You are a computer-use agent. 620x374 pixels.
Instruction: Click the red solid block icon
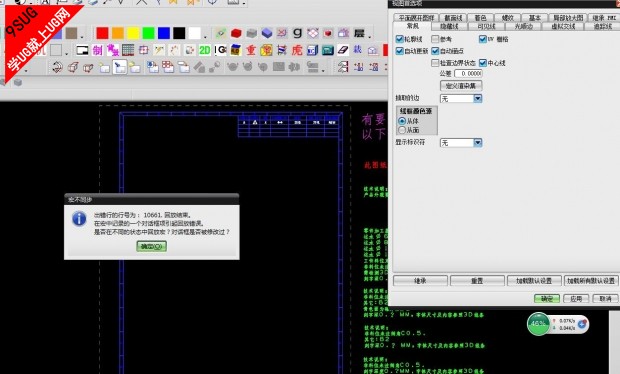tap(236, 33)
